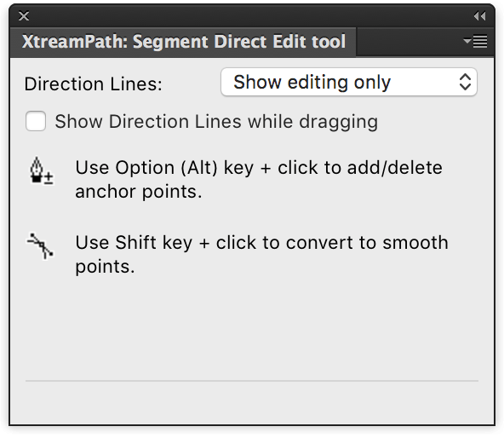504x438 pixels.
Task: Click the plus-minus symbol beside the pen icon
Action: (x=49, y=178)
